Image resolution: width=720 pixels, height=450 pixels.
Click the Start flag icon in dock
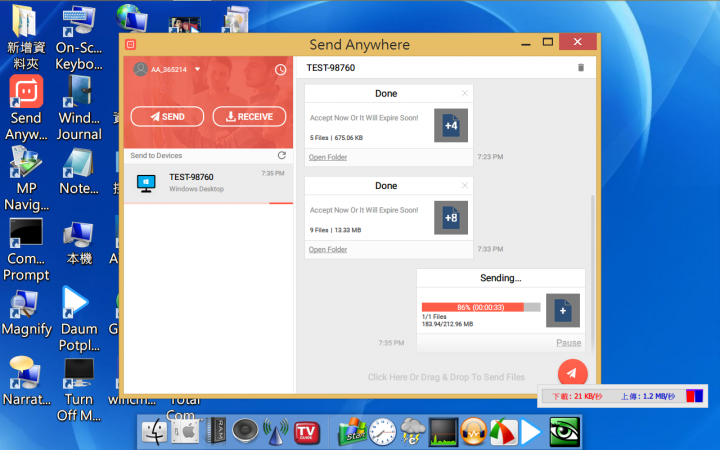click(x=352, y=432)
